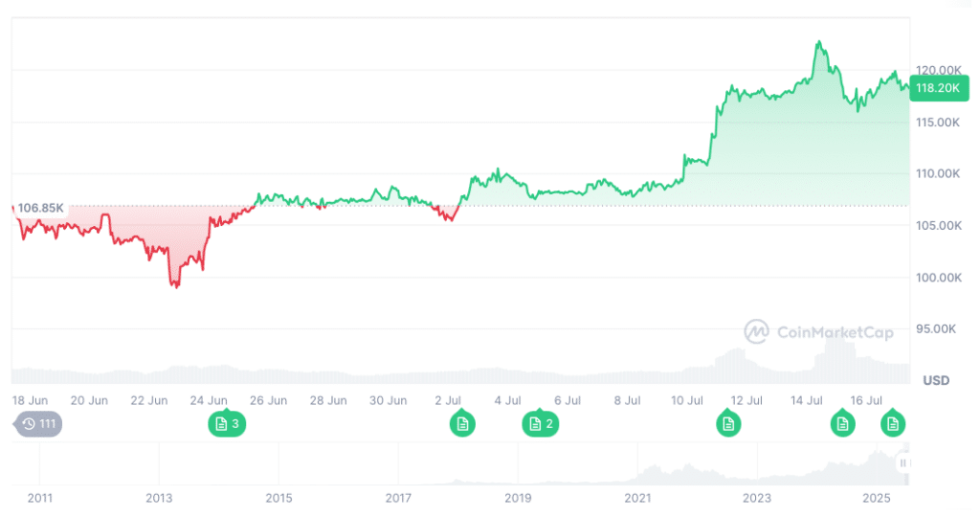The width and height of the screenshot is (980, 518).
Task: Select 2017 on the overview timeline
Action: click(x=398, y=498)
